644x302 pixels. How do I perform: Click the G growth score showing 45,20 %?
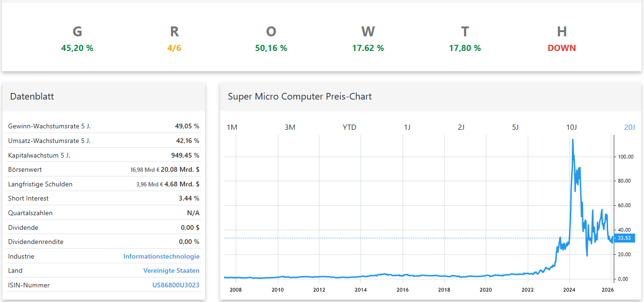(77, 48)
